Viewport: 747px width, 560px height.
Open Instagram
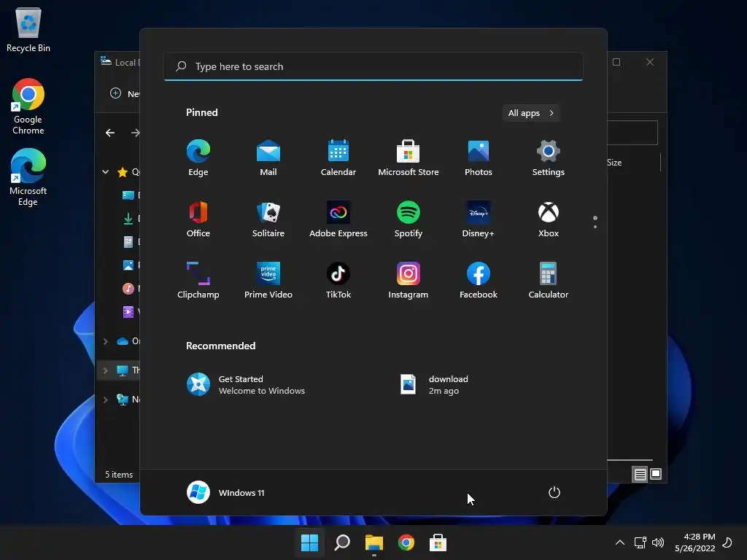409,281
